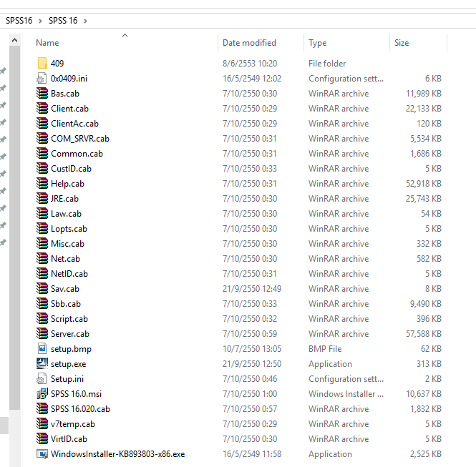The height and width of the screenshot is (467, 476).
Task: Select the JRE.cab file name
Action: [64, 199]
